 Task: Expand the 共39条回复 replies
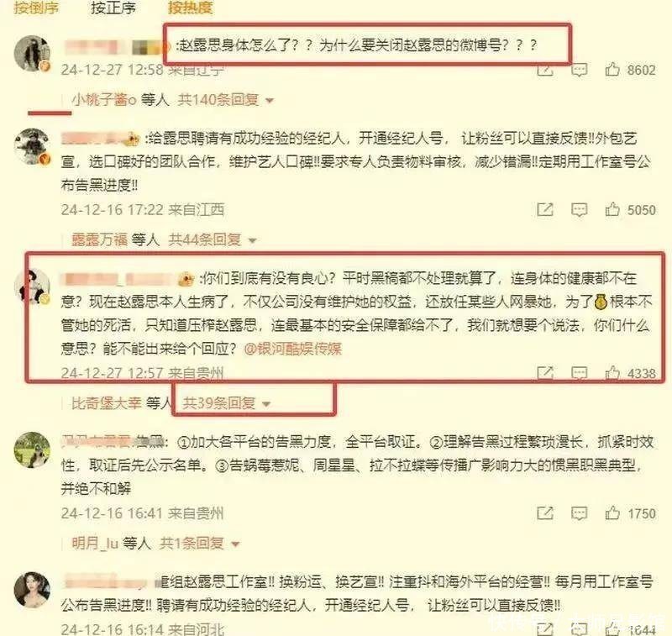click(x=227, y=403)
